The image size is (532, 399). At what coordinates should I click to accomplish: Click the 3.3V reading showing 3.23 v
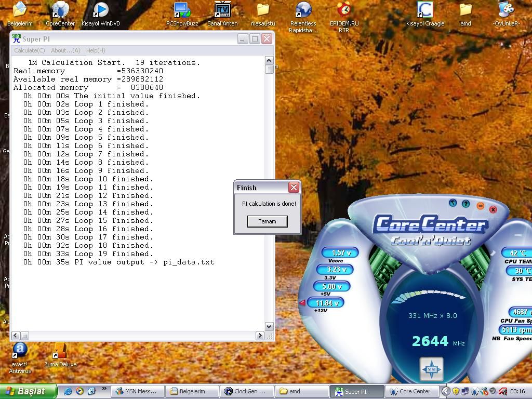click(x=335, y=270)
